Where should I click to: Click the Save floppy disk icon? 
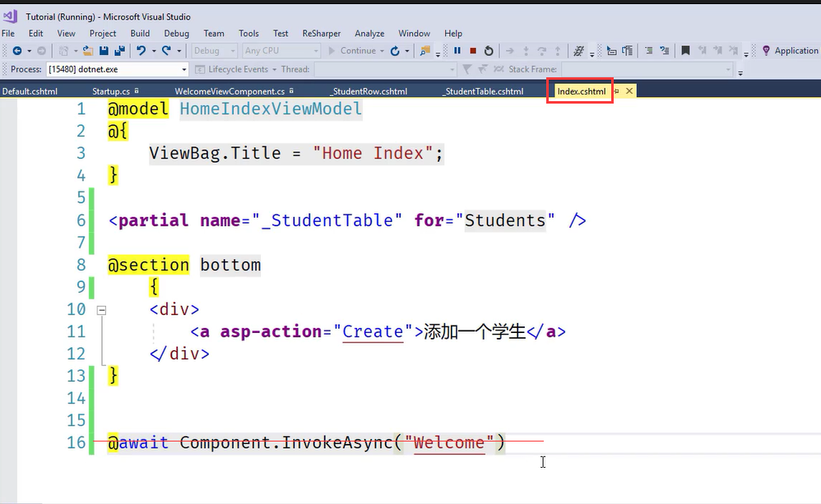[104, 51]
